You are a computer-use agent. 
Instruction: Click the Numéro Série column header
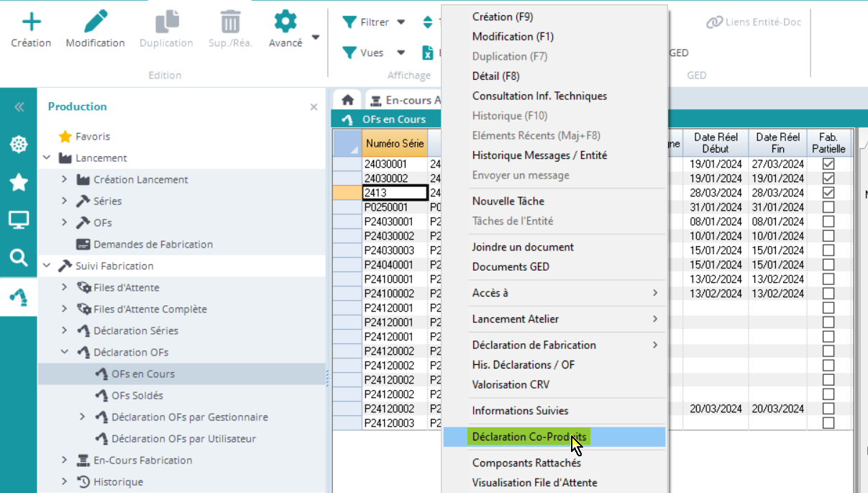coord(394,143)
